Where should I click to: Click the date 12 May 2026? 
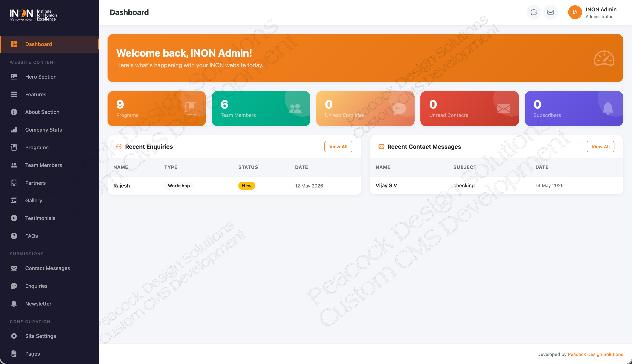[309, 186]
